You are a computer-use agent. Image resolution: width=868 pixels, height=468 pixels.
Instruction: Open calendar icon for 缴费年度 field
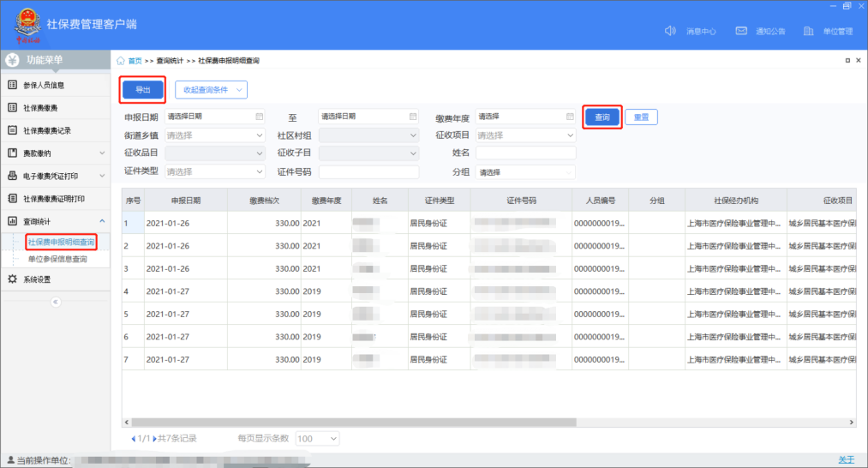[570, 117]
